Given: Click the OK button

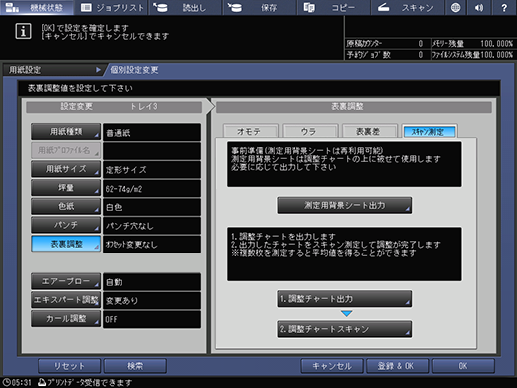Looking at the screenshot, I should click(463, 366).
